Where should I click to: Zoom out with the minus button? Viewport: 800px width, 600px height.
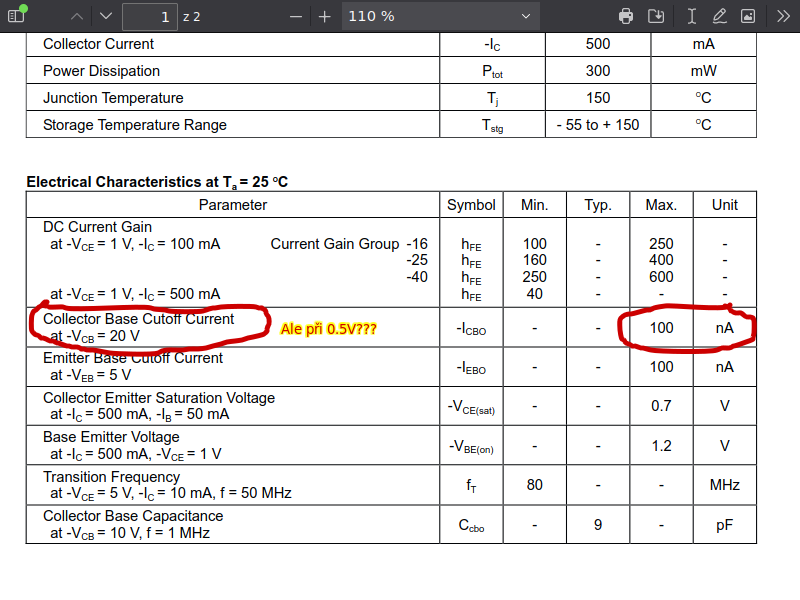point(294,16)
